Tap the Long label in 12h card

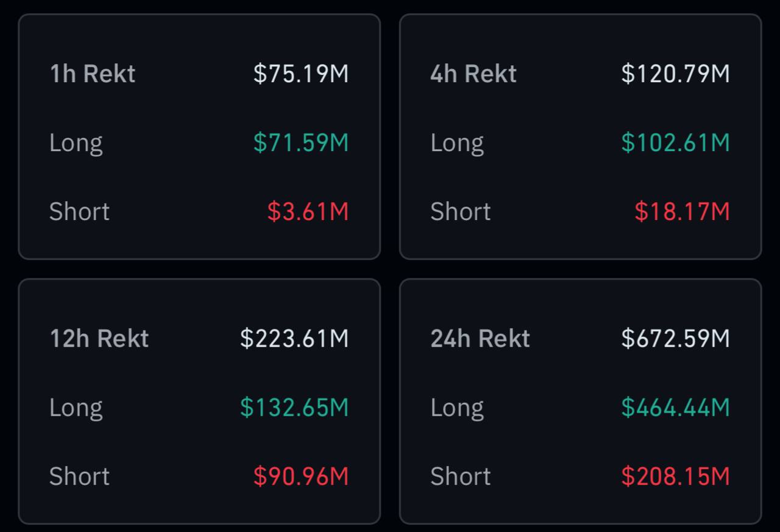[x=76, y=407]
